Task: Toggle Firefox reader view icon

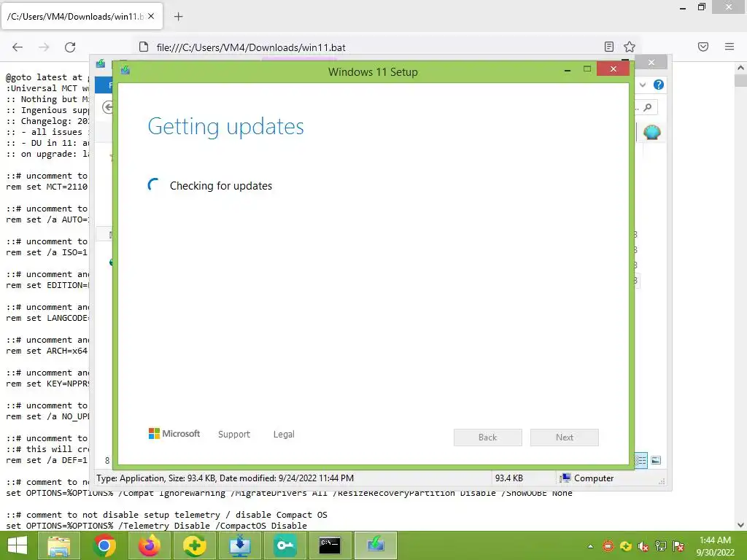Action: tap(609, 47)
